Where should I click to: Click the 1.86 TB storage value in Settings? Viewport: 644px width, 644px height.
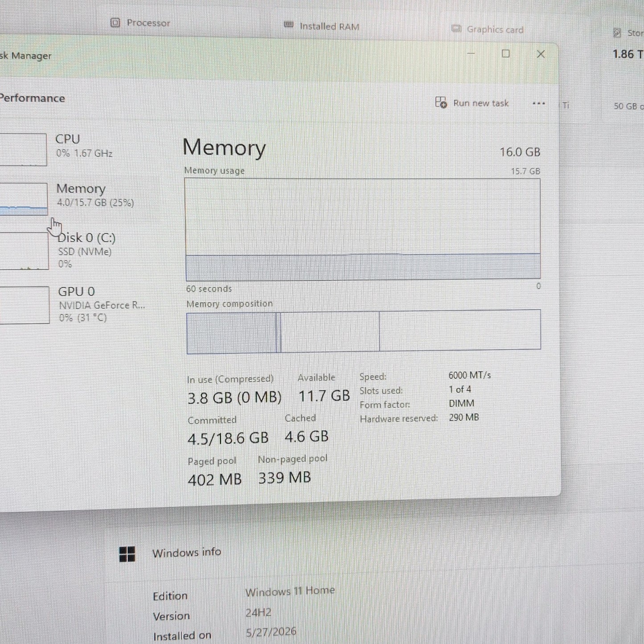coord(628,54)
